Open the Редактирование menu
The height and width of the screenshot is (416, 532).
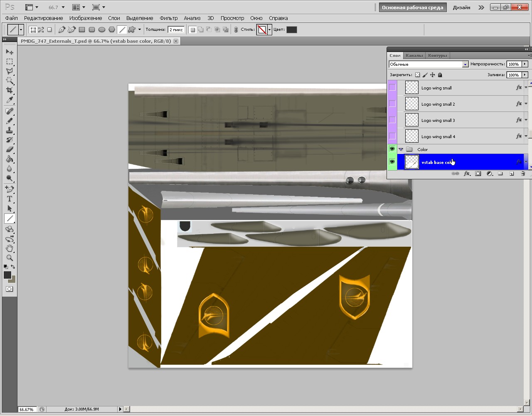(x=44, y=18)
